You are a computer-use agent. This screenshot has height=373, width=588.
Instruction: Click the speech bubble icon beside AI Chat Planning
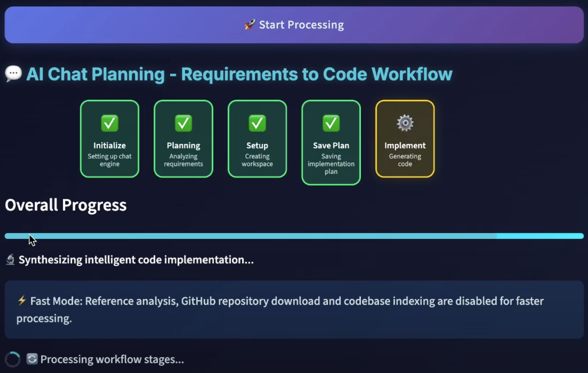(13, 74)
